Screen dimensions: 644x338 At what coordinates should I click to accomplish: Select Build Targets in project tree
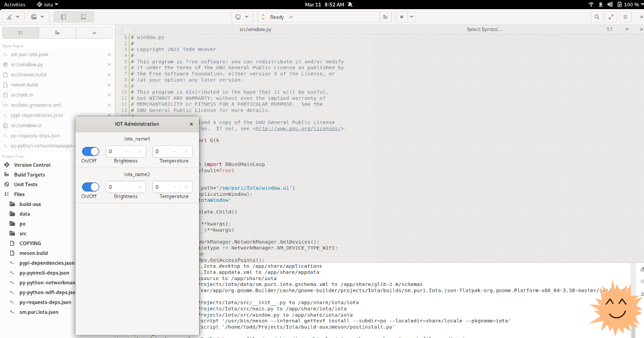[30, 174]
